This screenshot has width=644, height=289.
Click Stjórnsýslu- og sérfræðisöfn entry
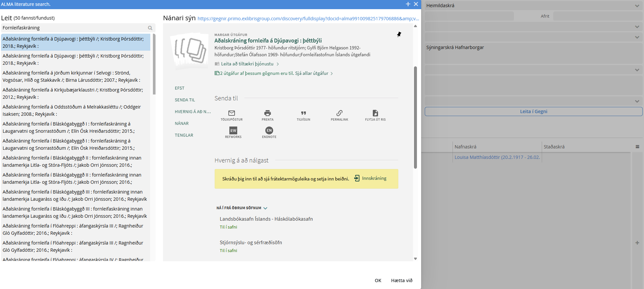tap(251, 243)
